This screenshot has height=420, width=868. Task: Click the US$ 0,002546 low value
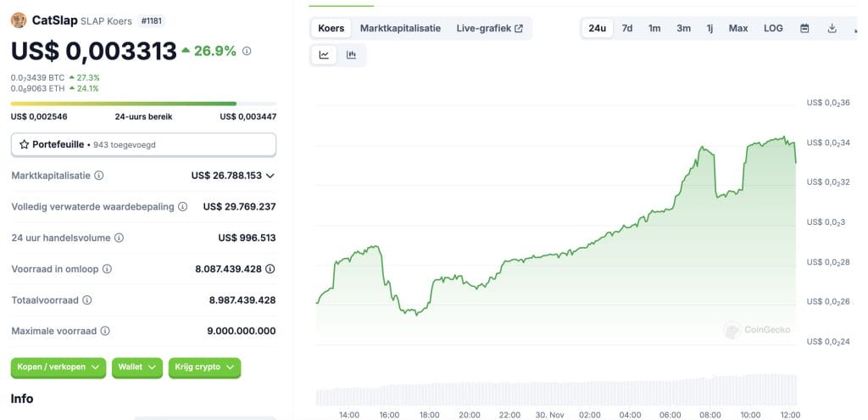pos(39,117)
